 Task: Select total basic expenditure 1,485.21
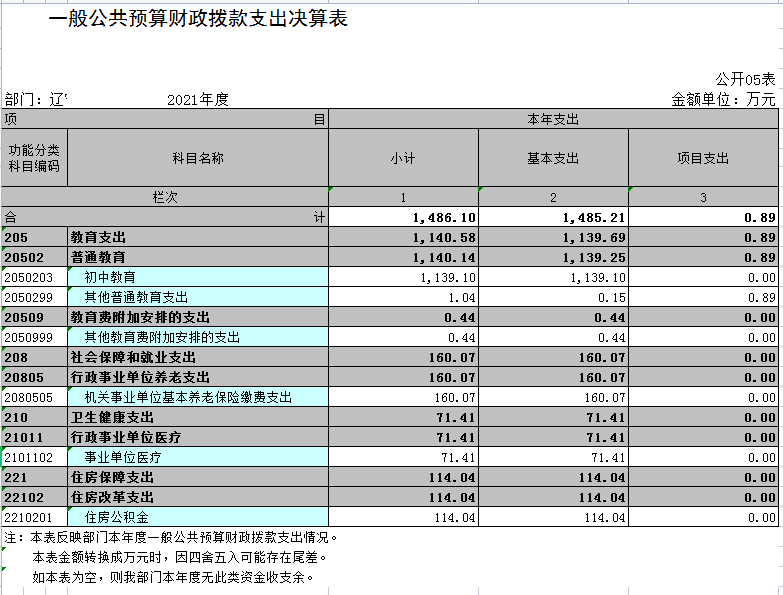(553, 217)
